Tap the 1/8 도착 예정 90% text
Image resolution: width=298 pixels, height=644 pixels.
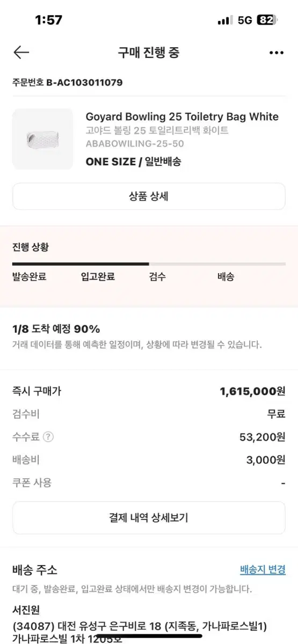[x=56, y=329]
